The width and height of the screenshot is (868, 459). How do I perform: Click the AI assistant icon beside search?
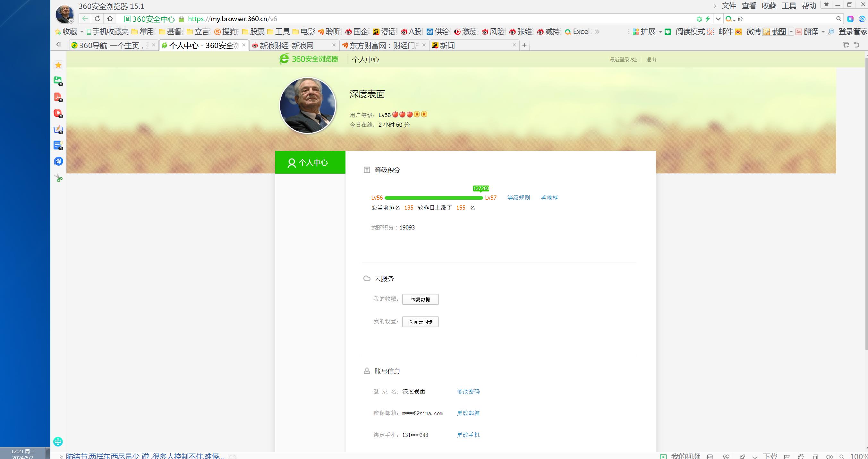[850, 19]
